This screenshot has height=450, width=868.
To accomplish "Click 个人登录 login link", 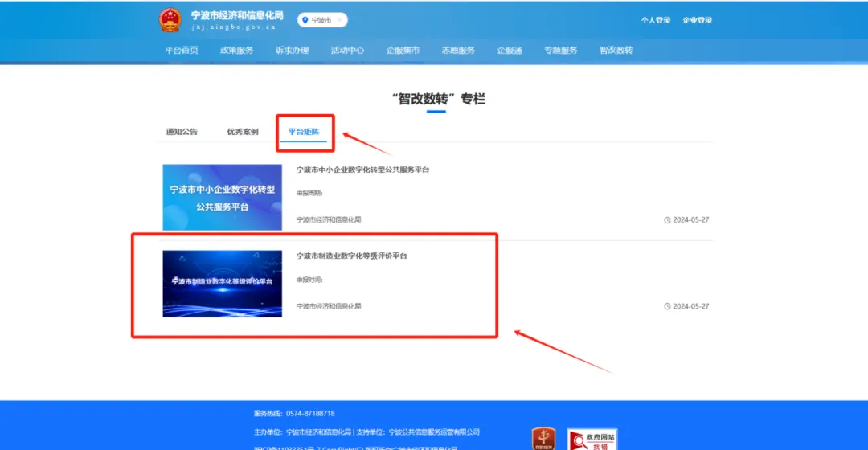I will pyautogui.click(x=656, y=20).
